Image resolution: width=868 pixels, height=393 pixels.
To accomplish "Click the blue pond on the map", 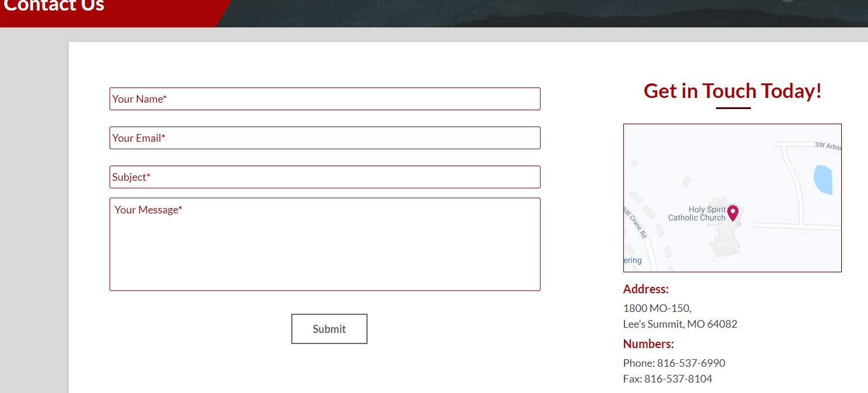I will pyautogui.click(x=823, y=180).
